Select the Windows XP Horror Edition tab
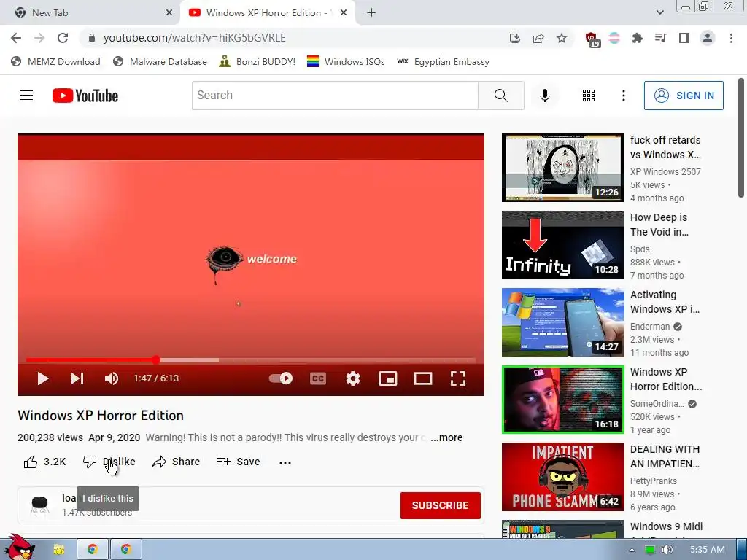This screenshot has height=560, width=747. tap(267, 13)
